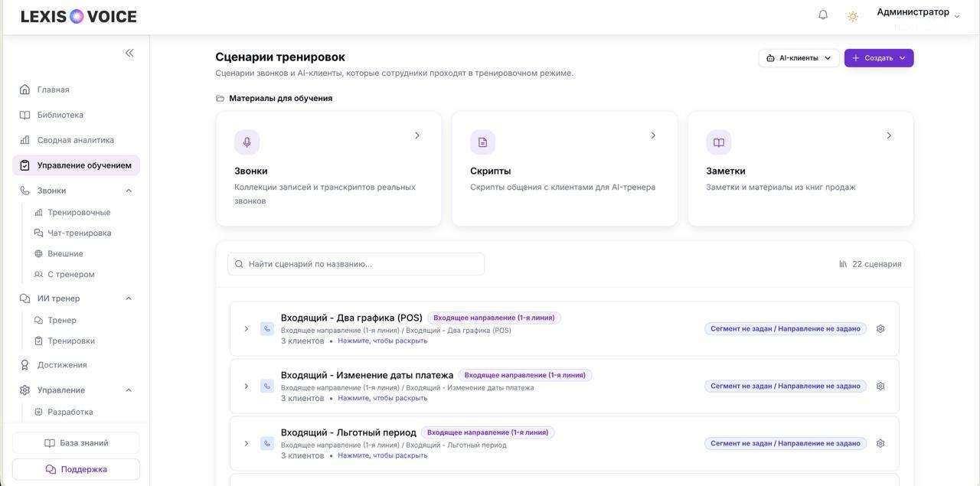Open the Администратор user menu

918,13
